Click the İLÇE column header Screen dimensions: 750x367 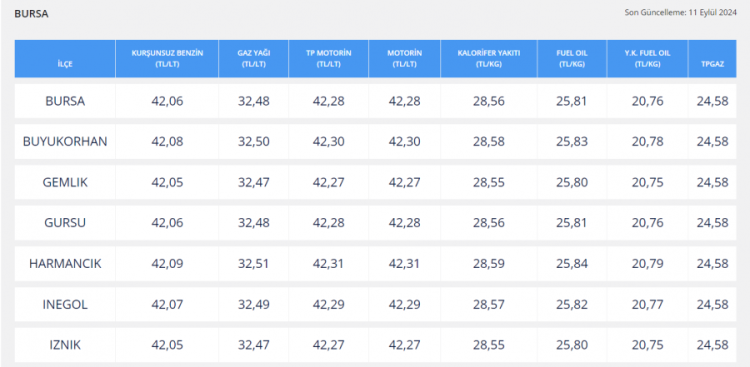coord(65,59)
